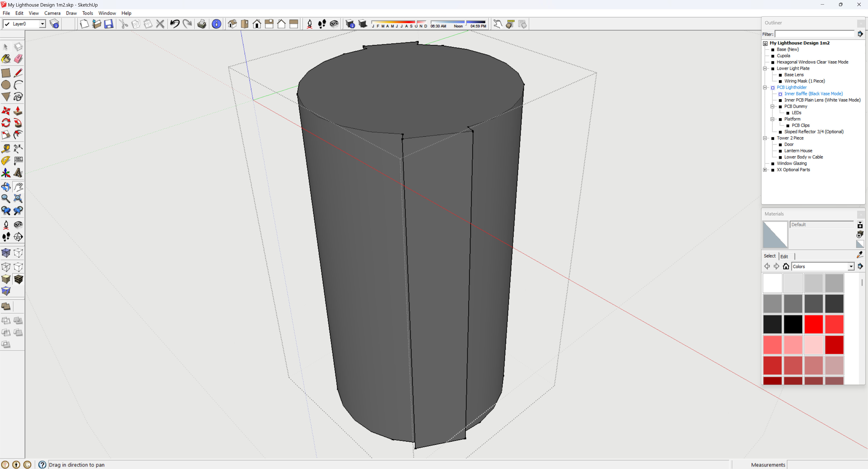Activate the Orbit tool
Screen dimensions: 868x469
click(x=6, y=187)
